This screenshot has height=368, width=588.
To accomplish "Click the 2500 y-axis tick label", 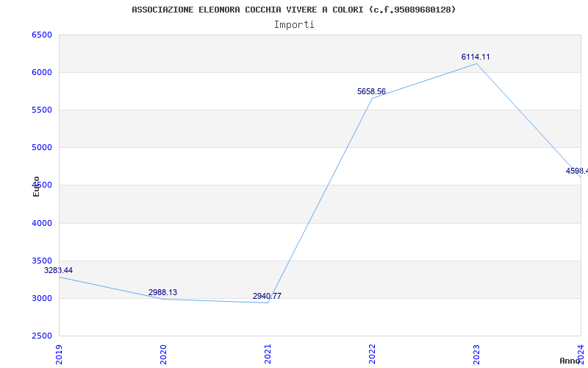I will tap(42, 336).
